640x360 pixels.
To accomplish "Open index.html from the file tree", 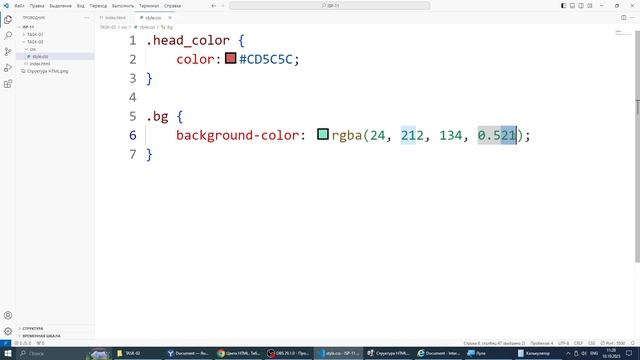I will tap(55, 64).
